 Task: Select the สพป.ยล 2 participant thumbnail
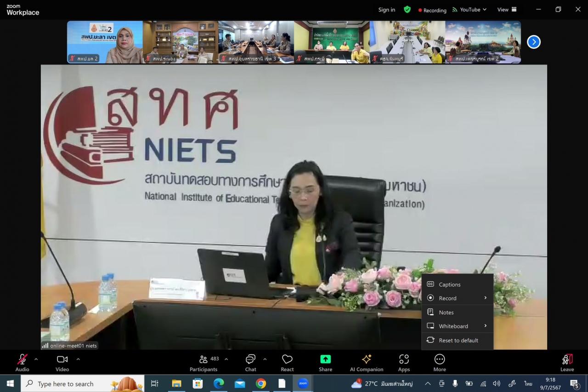coord(105,42)
